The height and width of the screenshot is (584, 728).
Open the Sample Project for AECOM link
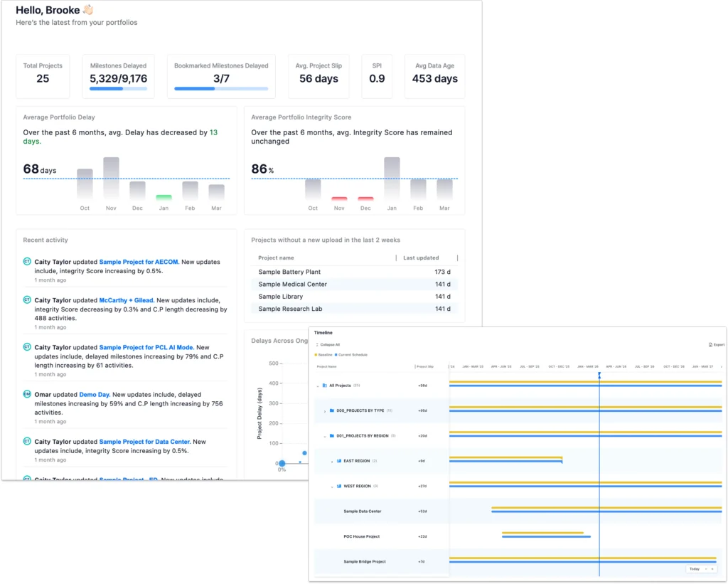(x=139, y=262)
